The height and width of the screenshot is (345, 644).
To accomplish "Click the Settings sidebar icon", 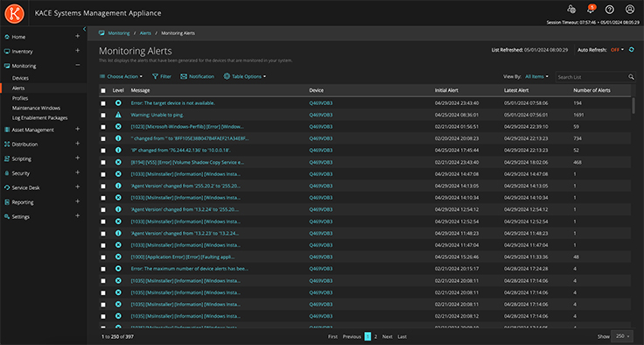I will [7, 216].
